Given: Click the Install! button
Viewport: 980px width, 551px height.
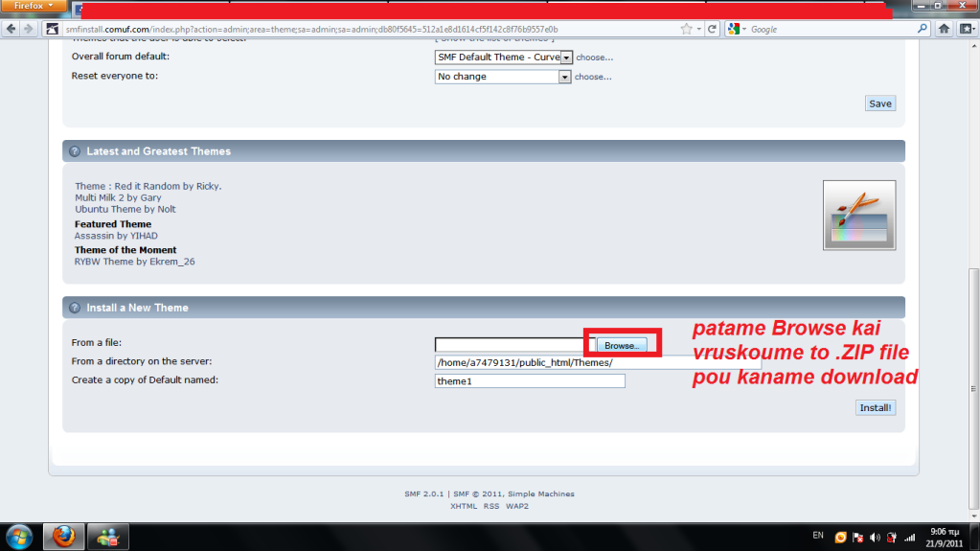Looking at the screenshot, I should click(x=875, y=407).
